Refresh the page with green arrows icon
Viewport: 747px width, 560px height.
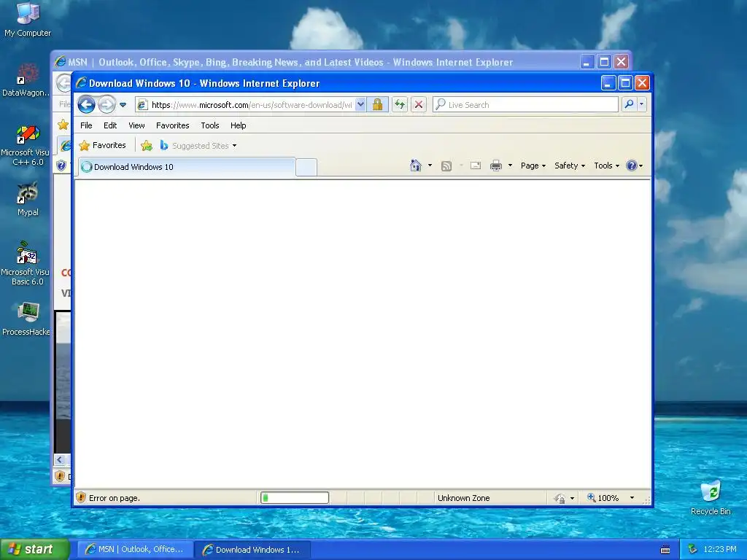pos(400,104)
